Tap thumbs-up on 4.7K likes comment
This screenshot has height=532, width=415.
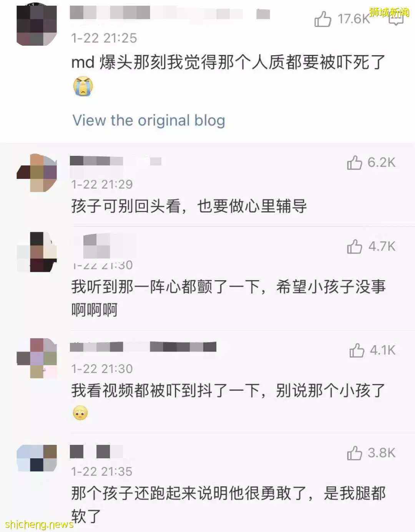point(354,246)
